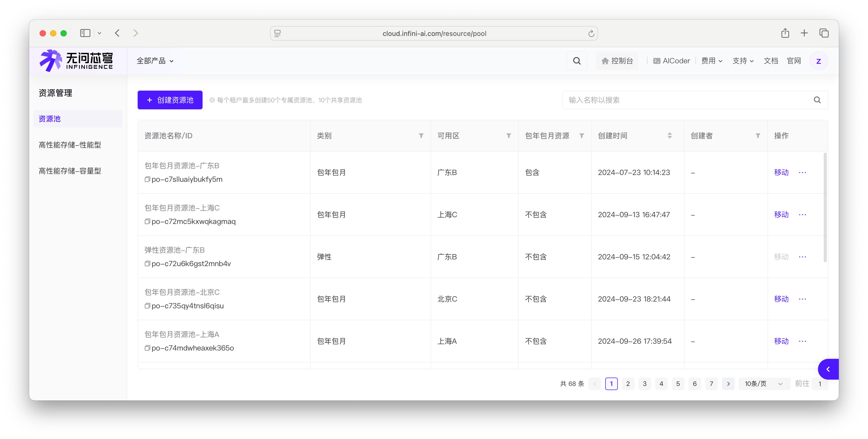Viewport: 868px width, 439px height.
Task: Filter by 可用区 column funnel icon
Action: 509,136
